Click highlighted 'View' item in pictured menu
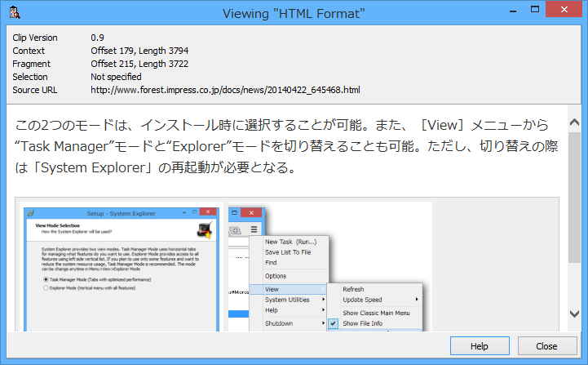This screenshot has width=588, height=365. pyautogui.click(x=288, y=289)
